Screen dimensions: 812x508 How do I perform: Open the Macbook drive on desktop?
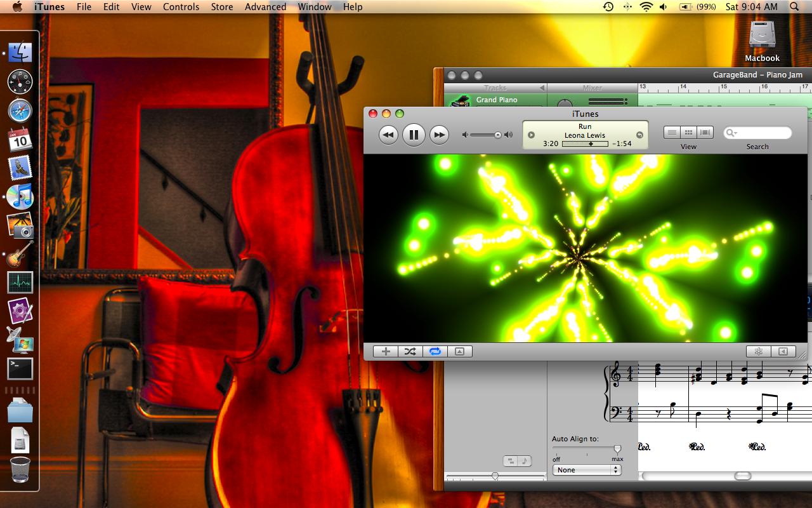pyautogui.click(x=762, y=41)
